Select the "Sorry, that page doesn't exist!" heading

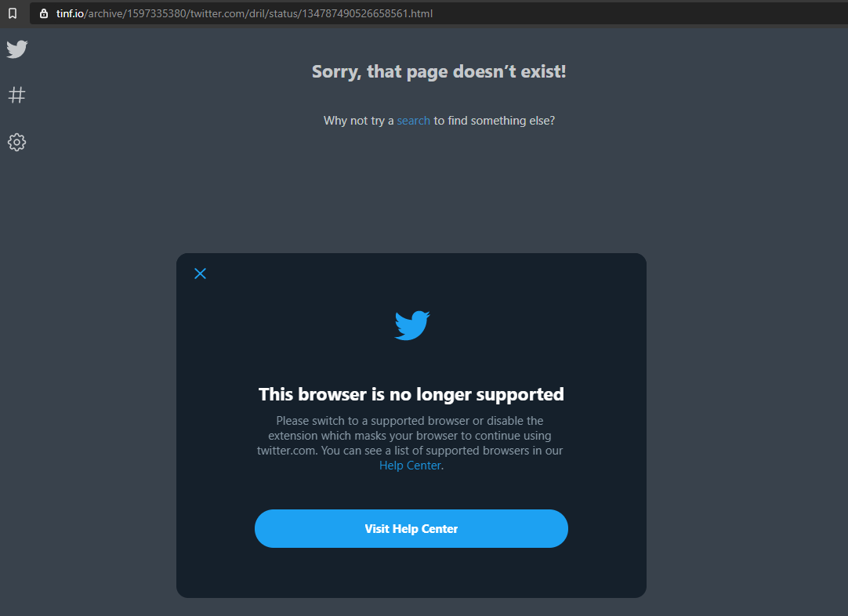(439, 71)
